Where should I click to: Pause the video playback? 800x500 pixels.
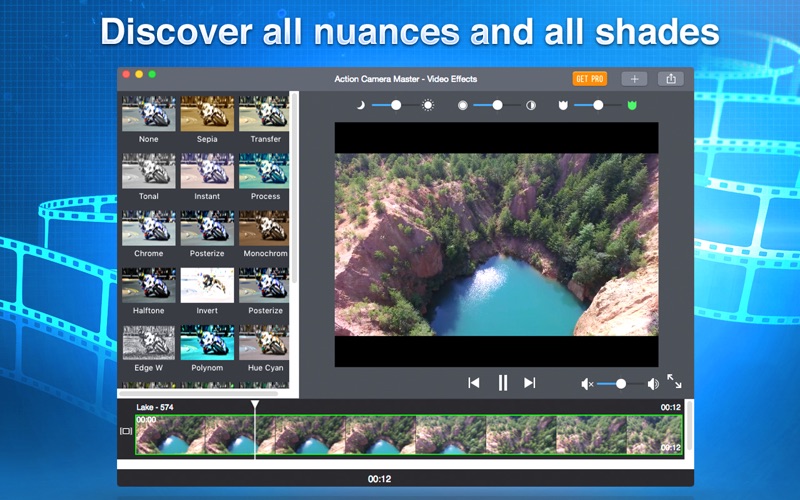tap(503, 383)
